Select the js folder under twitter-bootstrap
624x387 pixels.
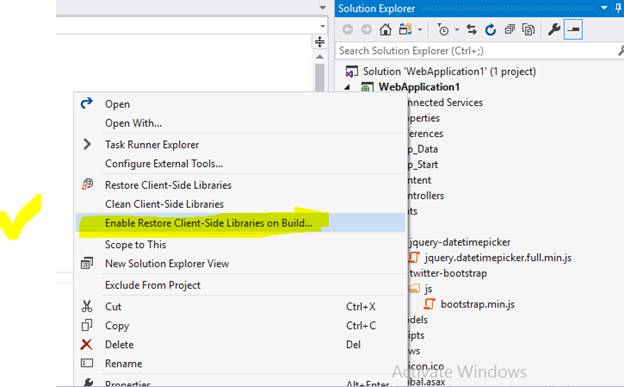(x=428, y=289)
